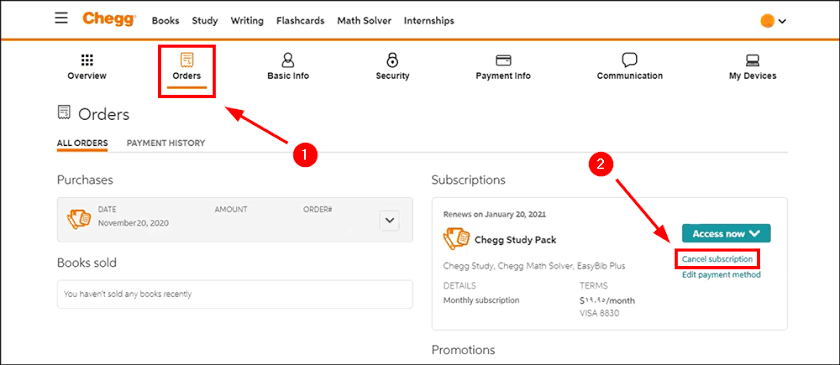Expand the account dropdown chevron
Screen dimensions: 840x365
tap(782, 21)
